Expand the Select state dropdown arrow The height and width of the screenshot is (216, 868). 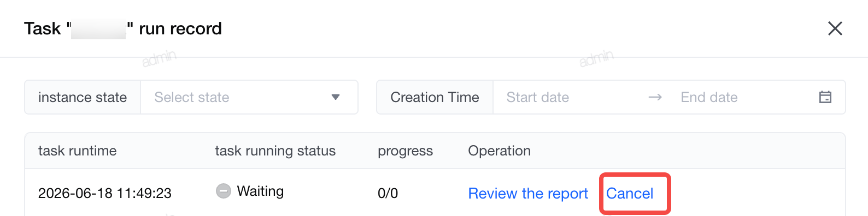[336, 97]
